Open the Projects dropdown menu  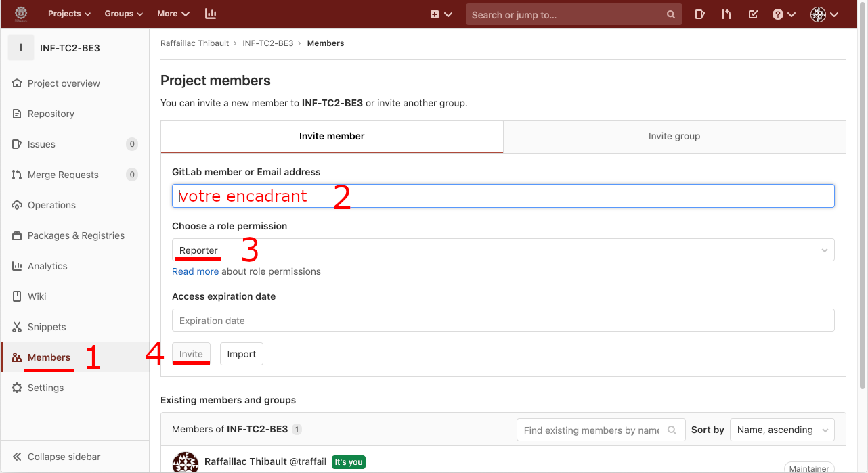[69, 14]
